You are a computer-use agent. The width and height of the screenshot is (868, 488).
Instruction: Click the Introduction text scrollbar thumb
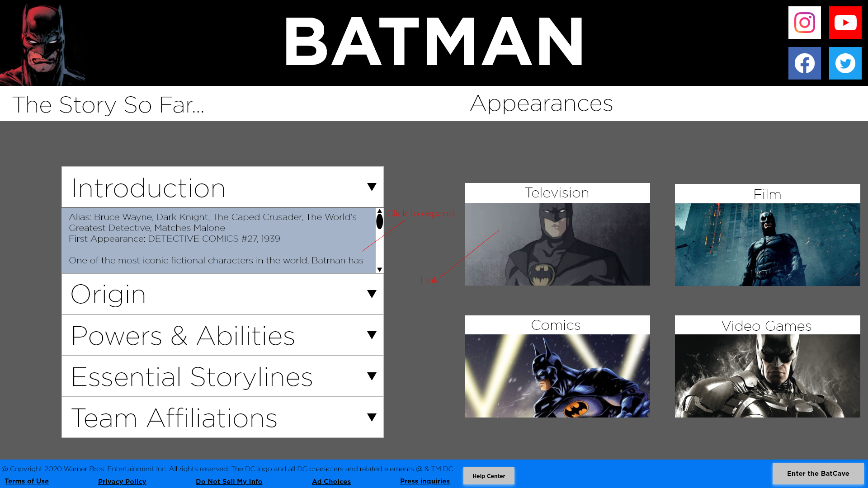(x=380, y=221)
